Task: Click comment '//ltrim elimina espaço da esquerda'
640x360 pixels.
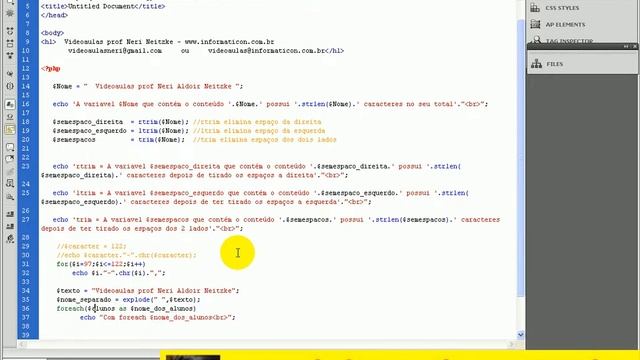Action: click(259, 131)
